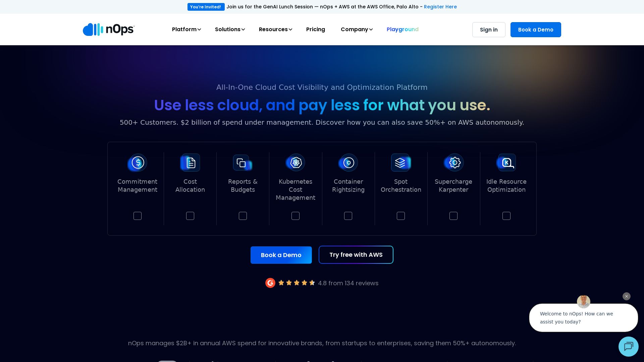Tick the checkbox under Kubernetes Cost Management

click(x=296, y=216)
